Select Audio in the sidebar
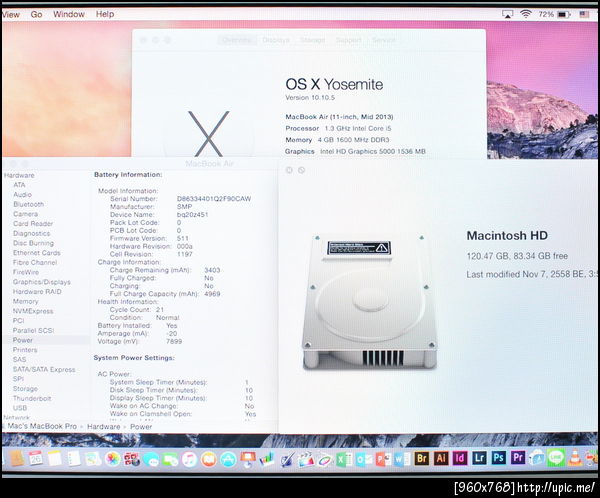600x498 pixels. tap(22, 194)
